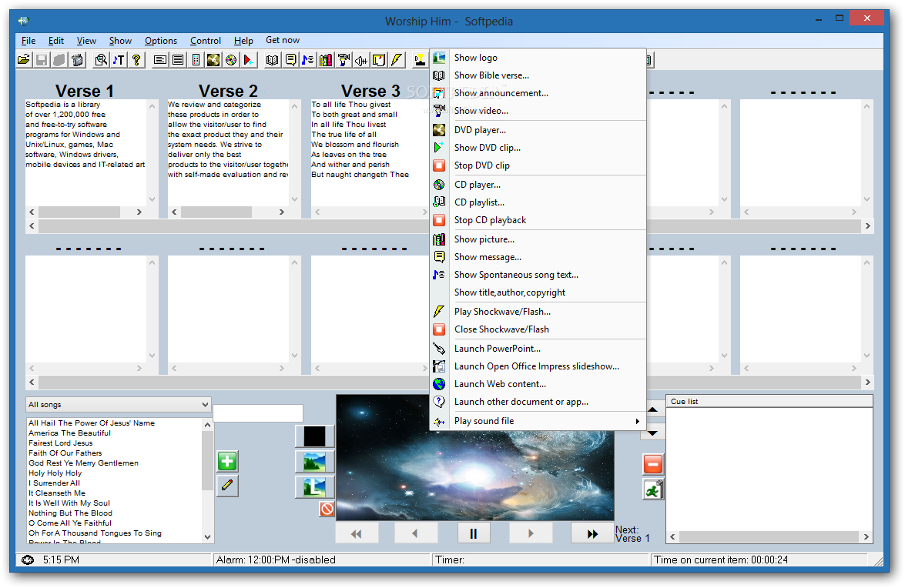Image resolution: width=905 pixels, height=588 pixels.
Task: Click the music note with T toolbar icon
Action: click(x=119, y=59)
